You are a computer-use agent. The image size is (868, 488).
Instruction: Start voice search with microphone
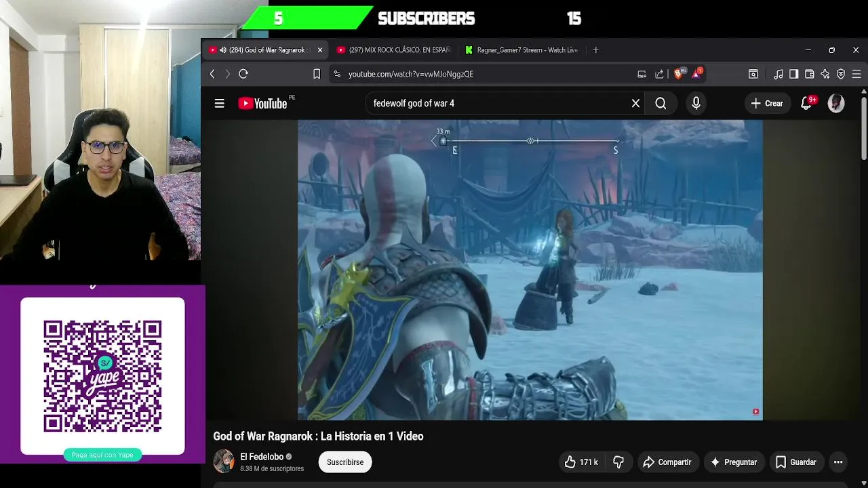tap(696, 103)
